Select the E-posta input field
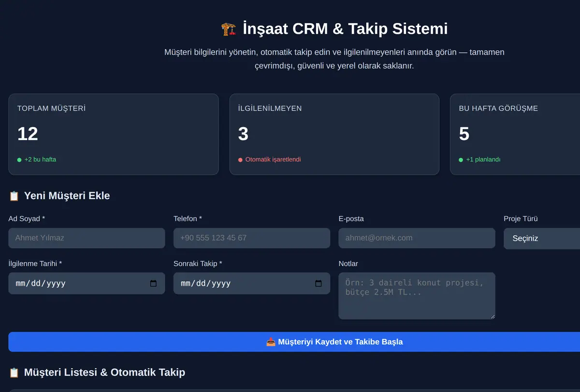The height and width of the screenshot is (392, 580). 417,238
